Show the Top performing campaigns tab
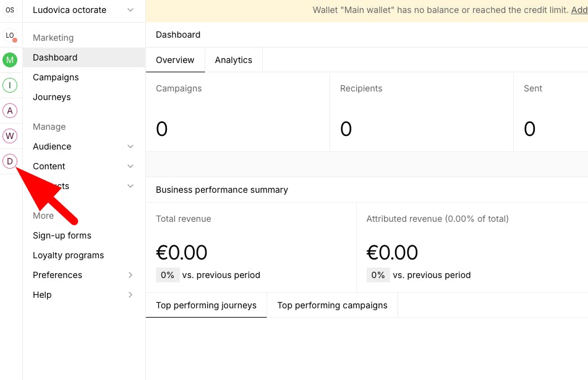The height and width of the screenshot is (380, 588). click(x=332, y=305)
